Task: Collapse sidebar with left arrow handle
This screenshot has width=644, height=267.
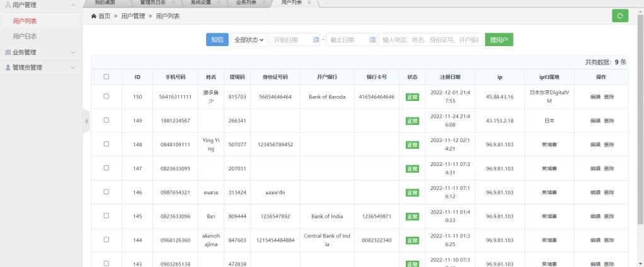Action: coord(86,121)
